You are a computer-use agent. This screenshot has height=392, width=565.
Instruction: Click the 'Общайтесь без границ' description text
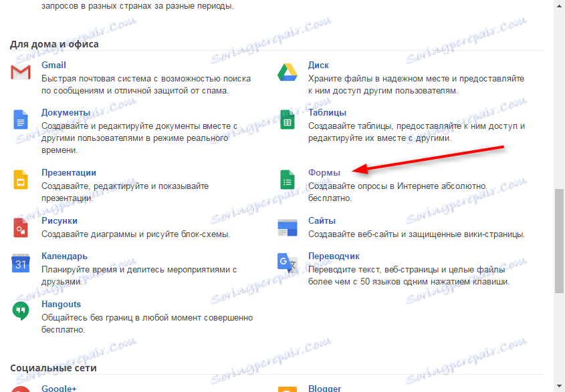147,324
